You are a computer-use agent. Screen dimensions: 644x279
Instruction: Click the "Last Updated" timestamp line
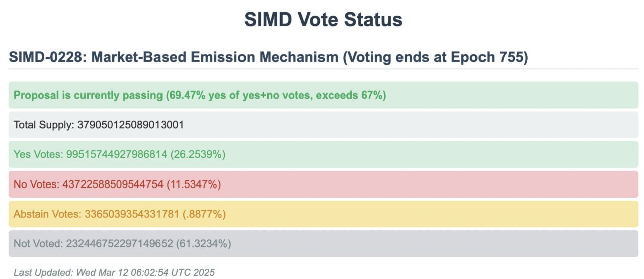coord(114,272)
